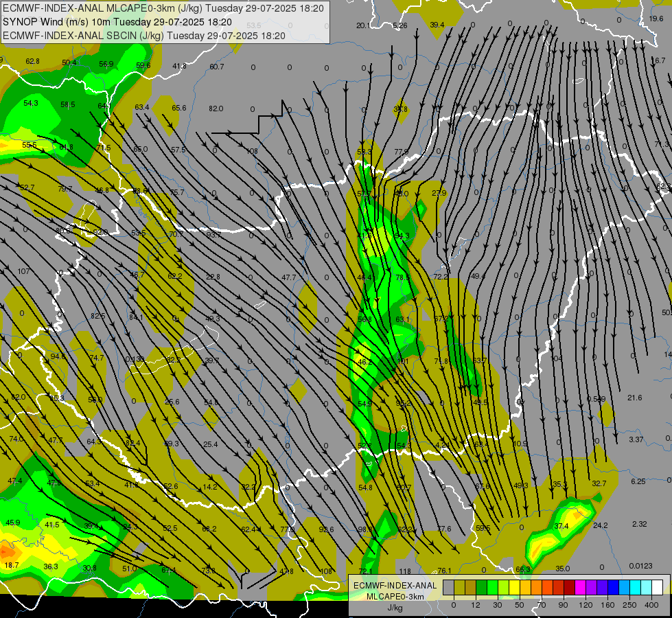Screen dimensions: 672x618
Task: Click the SYNOP Wind 10m header line
Action: pyautogui.click(x=117, y=22)
